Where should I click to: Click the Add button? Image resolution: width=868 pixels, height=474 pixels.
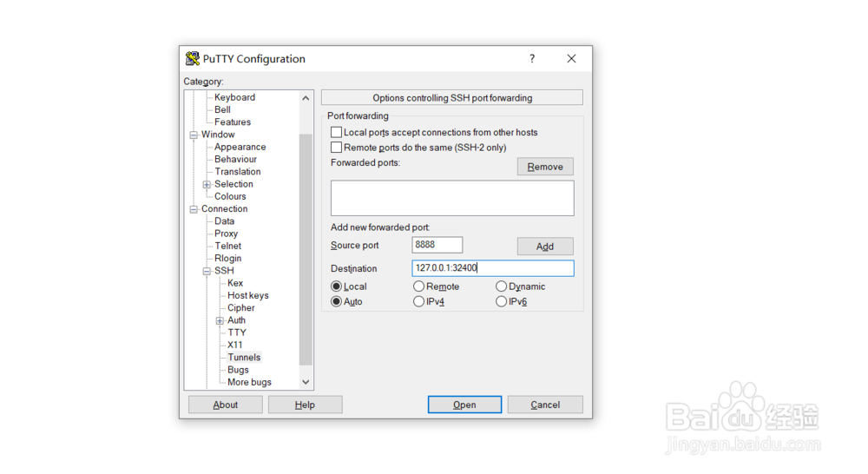tap(545, 247)
